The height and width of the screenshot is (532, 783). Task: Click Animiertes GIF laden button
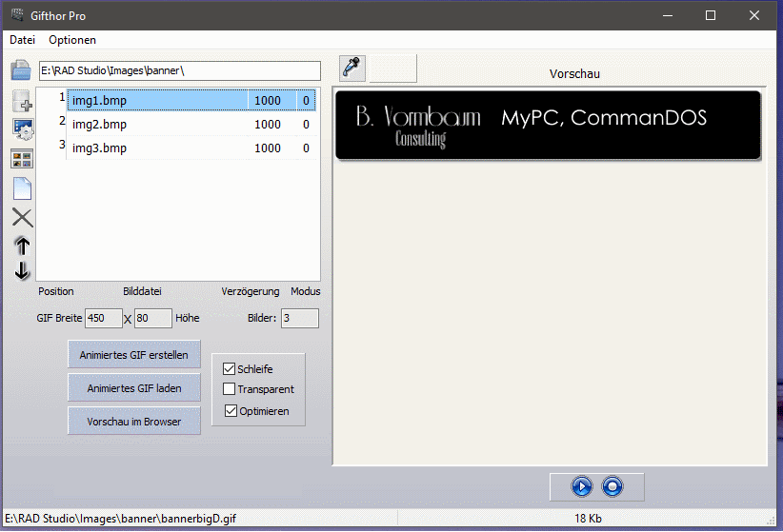(x=133, y=387)
